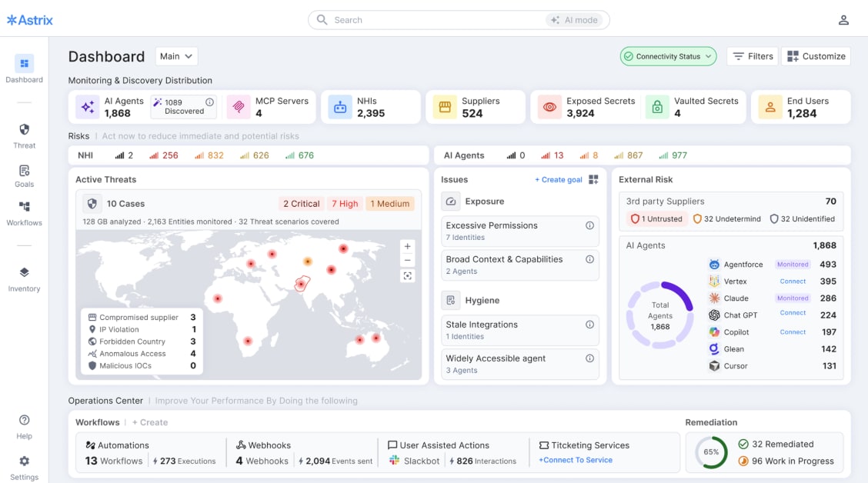Click 96 Work in Progress
Image resolution: width=868 pixels, height=483 pixels.
(x=786, y=461)
